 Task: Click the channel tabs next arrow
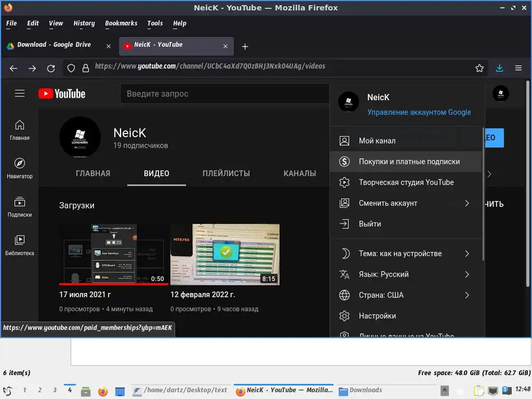(x=489, y=174)
